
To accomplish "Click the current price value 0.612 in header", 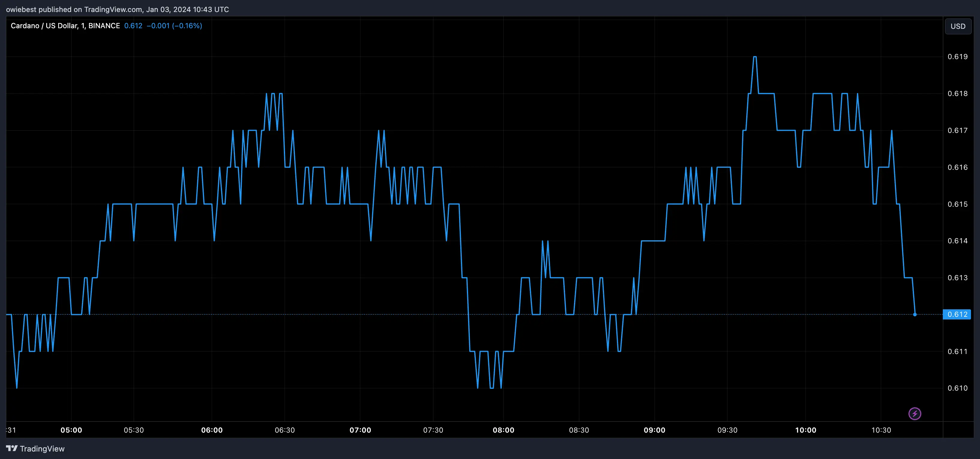I will [134, 26].
